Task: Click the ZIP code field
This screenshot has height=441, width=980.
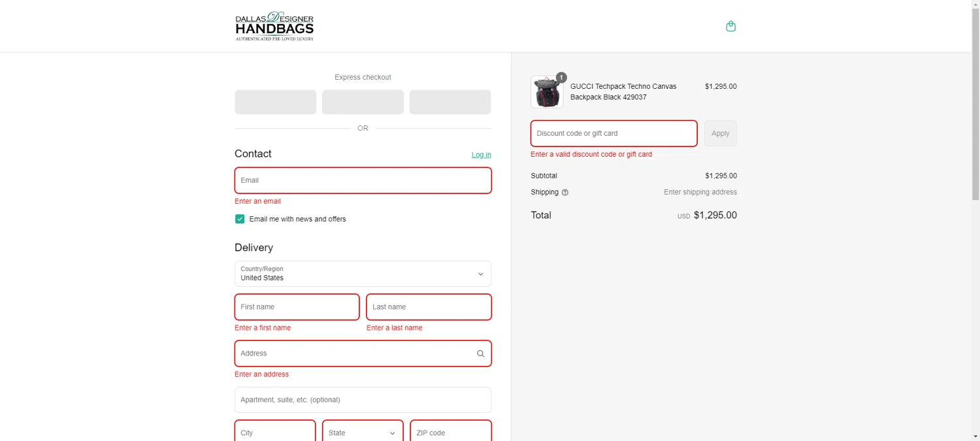Action: coord(450,433)
